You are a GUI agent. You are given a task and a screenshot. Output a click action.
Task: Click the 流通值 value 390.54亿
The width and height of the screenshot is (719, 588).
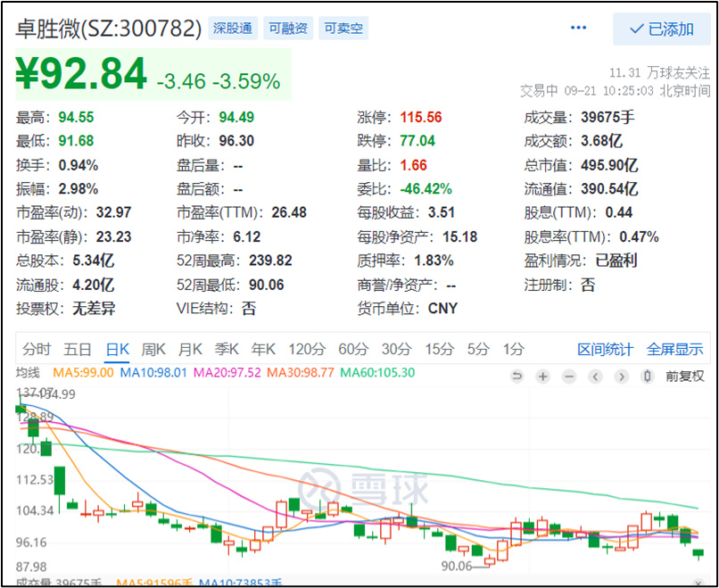click(x=609, y=189)
